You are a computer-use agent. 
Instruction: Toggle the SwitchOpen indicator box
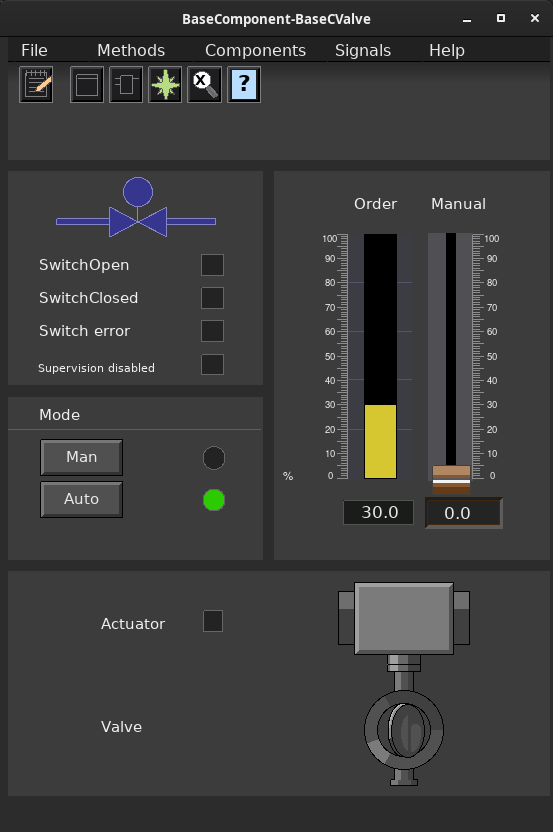(212, 265)
